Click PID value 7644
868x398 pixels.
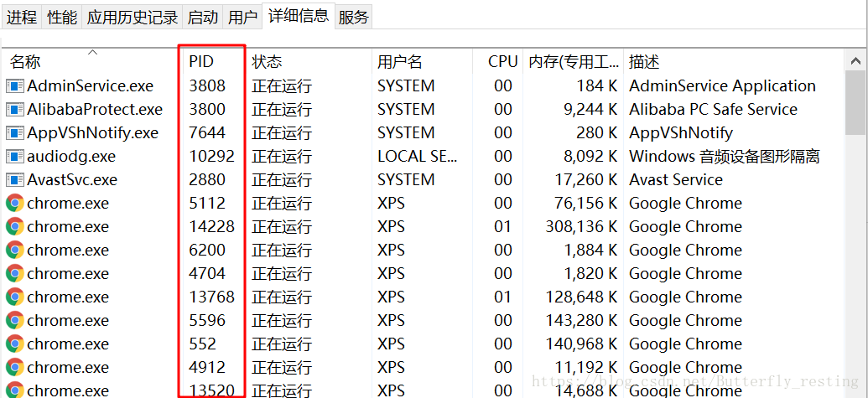(207, 133)
